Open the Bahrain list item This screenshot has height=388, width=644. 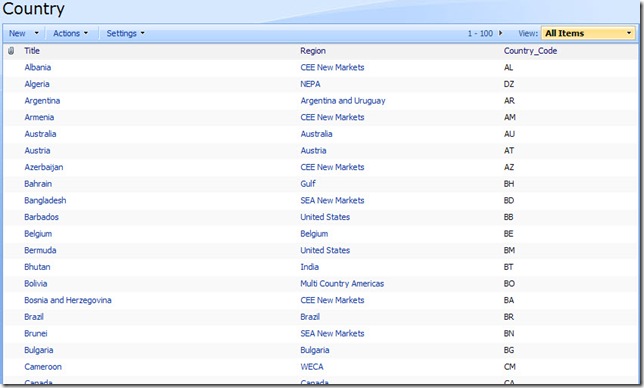(38, 184)
